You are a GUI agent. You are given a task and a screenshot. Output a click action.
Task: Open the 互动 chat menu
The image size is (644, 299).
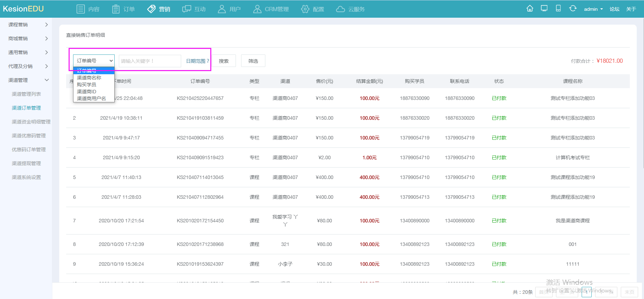point(194,9)
